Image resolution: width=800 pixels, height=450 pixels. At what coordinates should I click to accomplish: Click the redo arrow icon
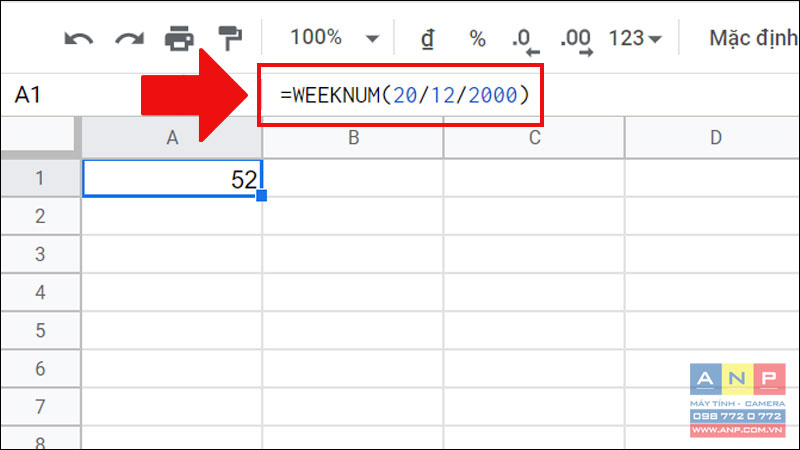click(x=130, y=39)
